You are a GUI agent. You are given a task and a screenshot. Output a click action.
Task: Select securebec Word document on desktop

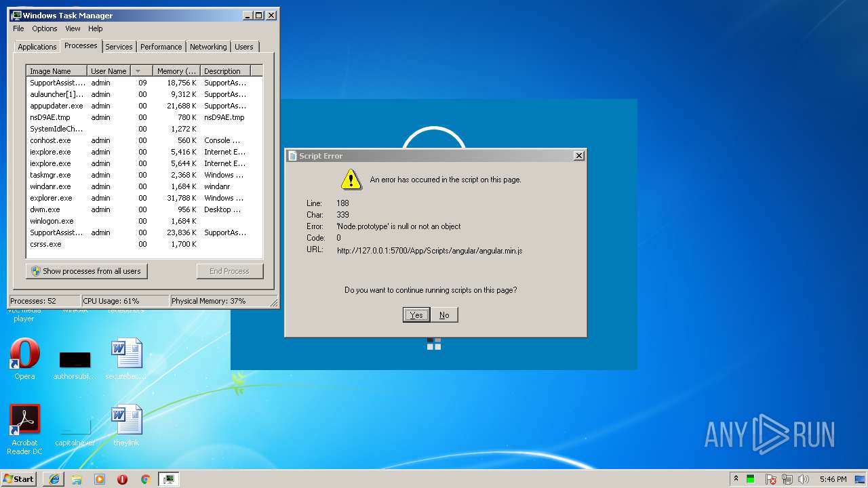pyautogui.click(x=126, y=359)
